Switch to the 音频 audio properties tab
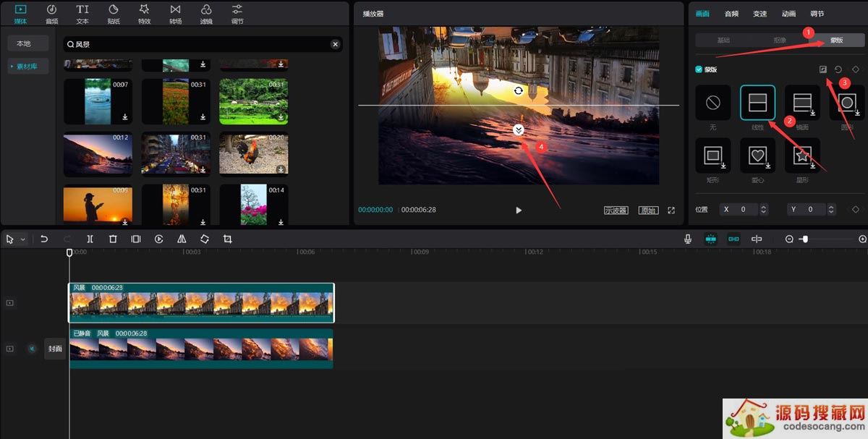The height and width of the screenshot is (439, 868). pos(731,14)
